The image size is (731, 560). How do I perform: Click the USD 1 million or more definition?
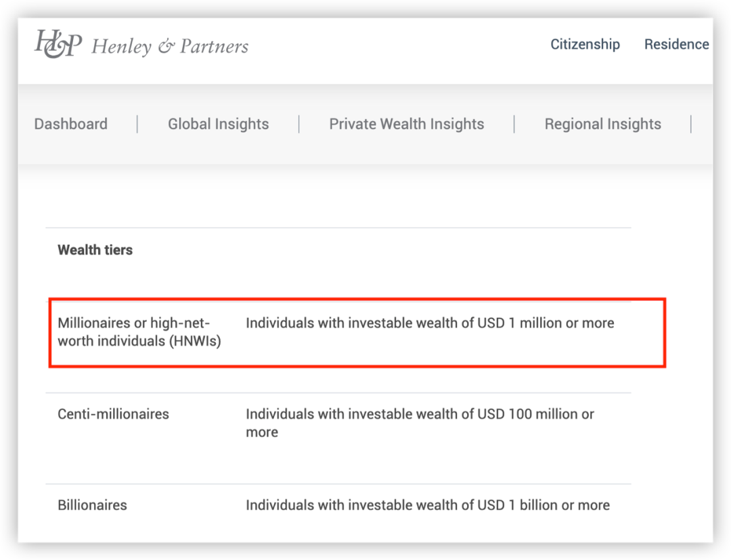tap(430, 323)
